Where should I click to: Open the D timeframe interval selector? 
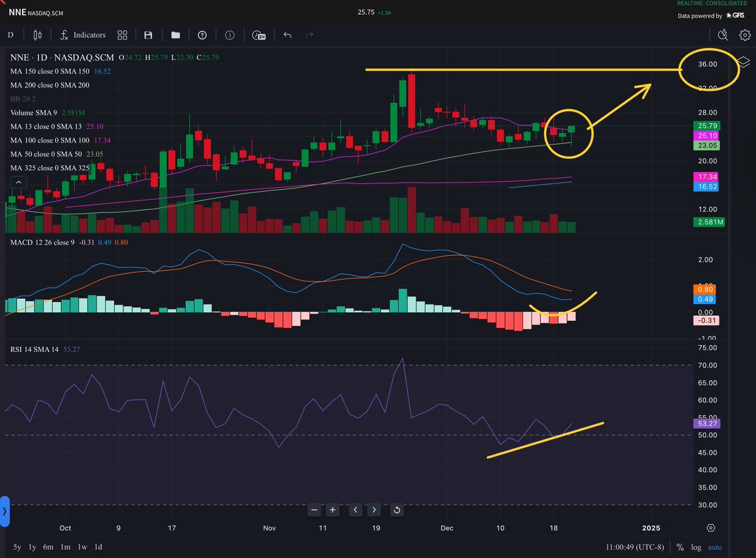[x=10, y=35]
